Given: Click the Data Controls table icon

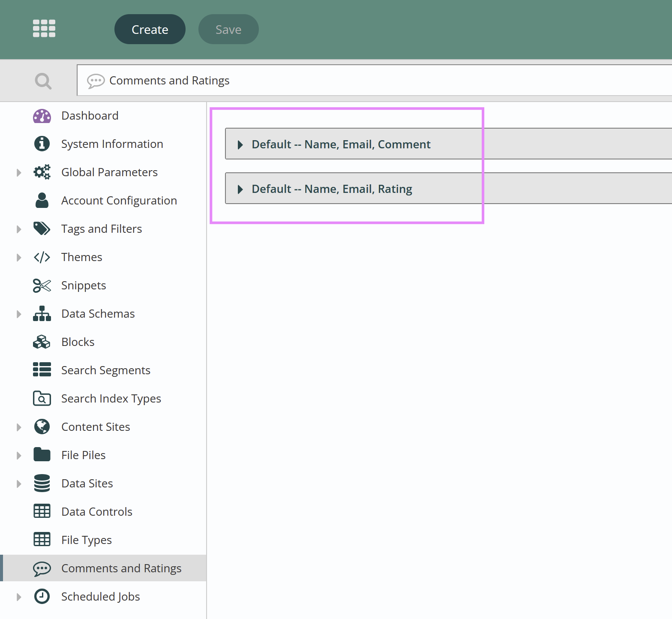Looking at the screenshot, I should coord(42,511).
